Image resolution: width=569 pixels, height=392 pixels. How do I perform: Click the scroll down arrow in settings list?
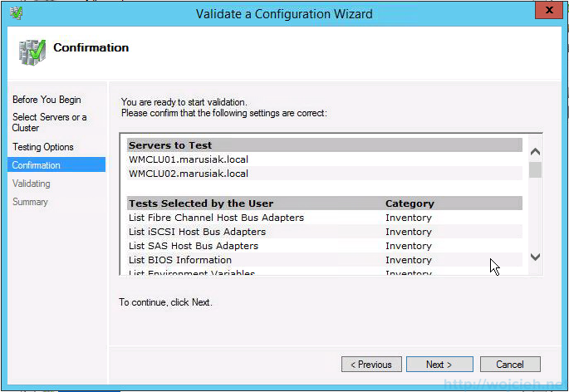pos(535,257)
